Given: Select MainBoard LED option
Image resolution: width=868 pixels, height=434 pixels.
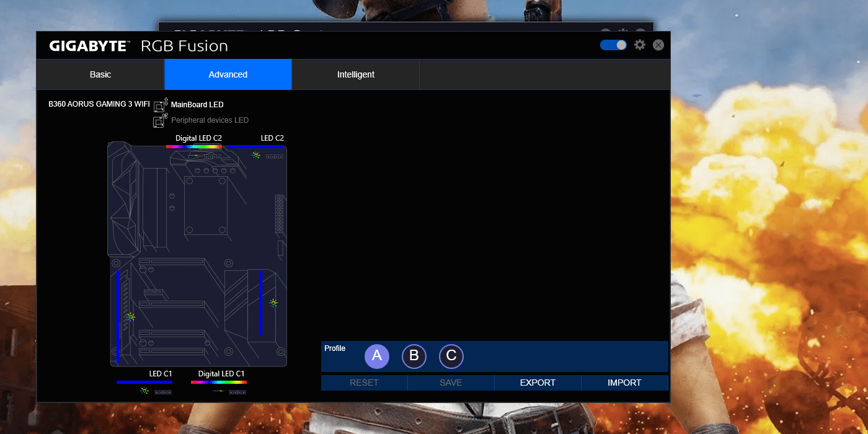Looking at the screenshot, I should [x=197, y=105].
